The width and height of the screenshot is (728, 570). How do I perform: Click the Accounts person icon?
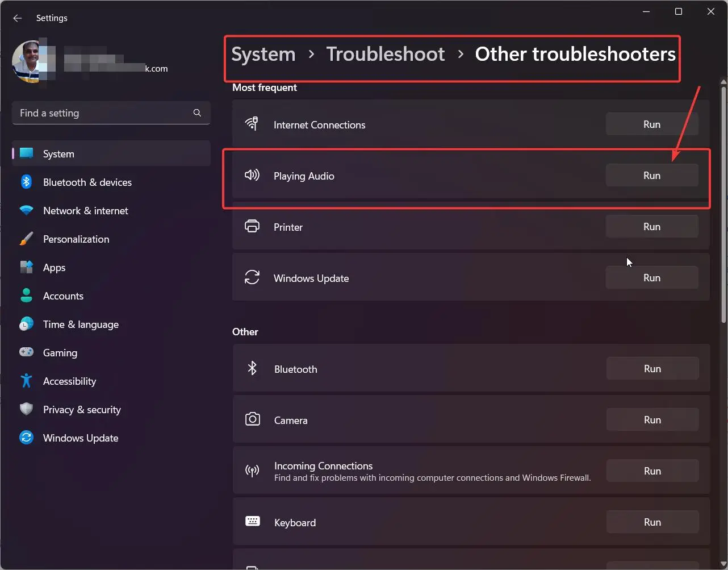pyautogui.click(x=27, y=296)
